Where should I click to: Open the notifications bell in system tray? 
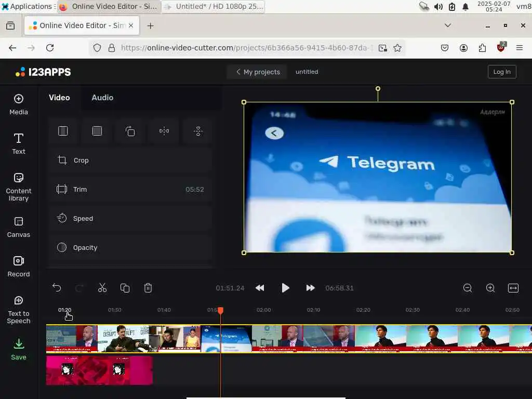(465, 6)
